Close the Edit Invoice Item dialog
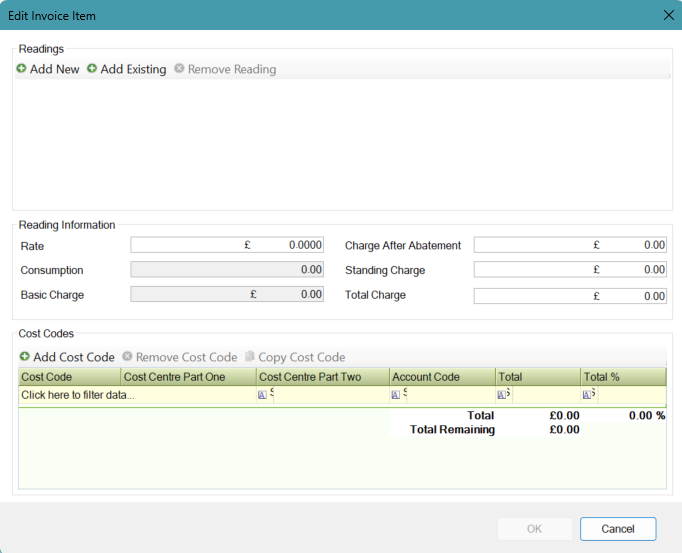Image resolution: width=682 pixels, height=553 pixels. 668,15
